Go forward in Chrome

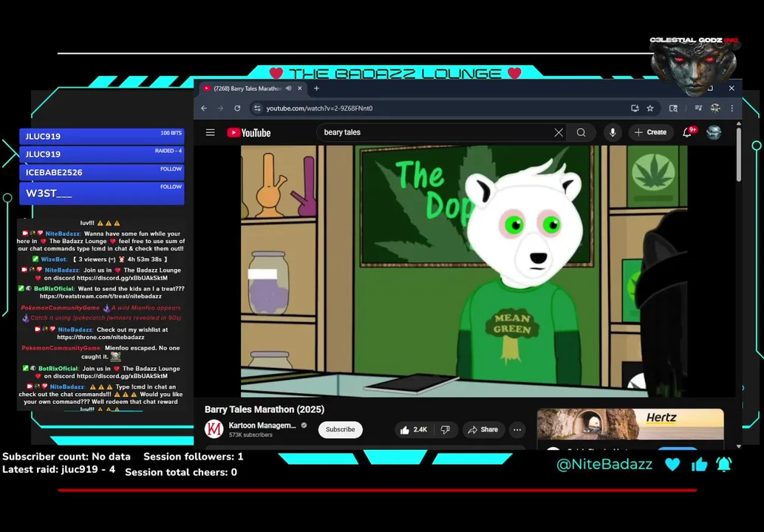point(220,108)
